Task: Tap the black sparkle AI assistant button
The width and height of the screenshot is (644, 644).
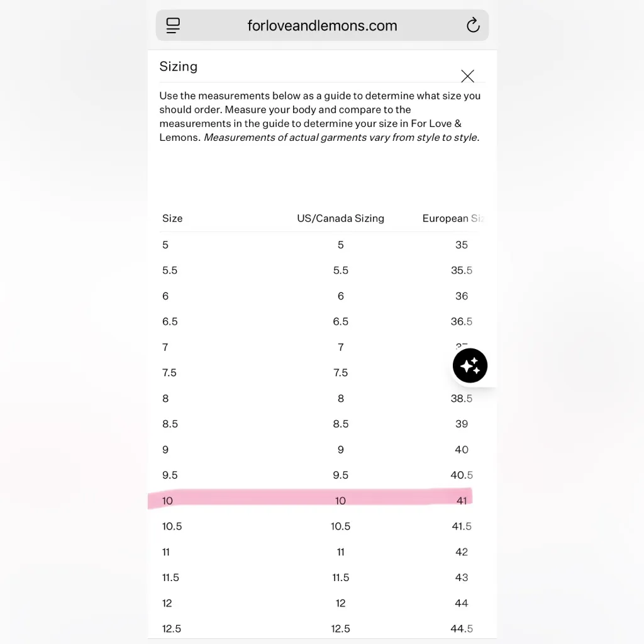Action: click(x=470, y=365)
